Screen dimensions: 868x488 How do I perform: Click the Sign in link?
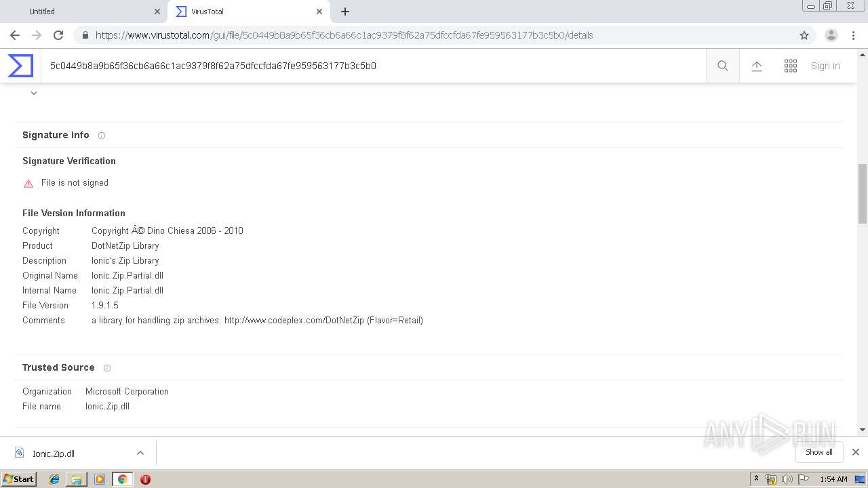825,66
